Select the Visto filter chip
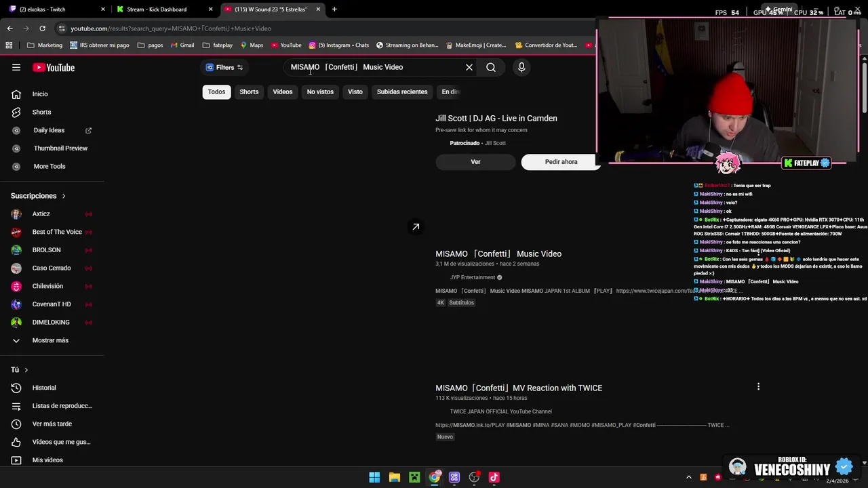 [355, 91]
